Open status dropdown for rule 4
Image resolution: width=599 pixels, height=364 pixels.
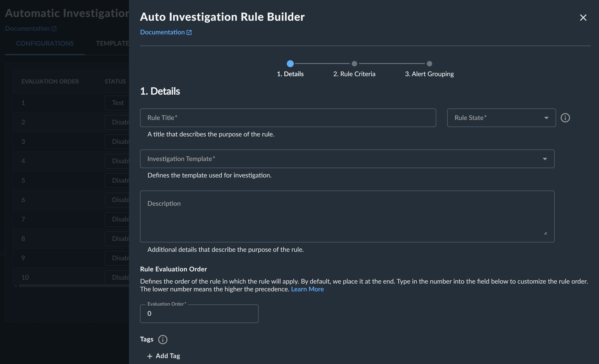[x=117, y=161]
